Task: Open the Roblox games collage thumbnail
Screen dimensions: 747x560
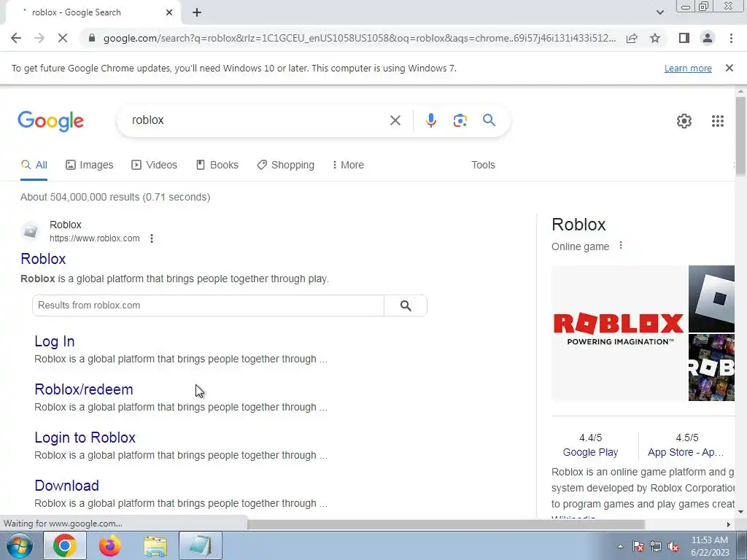Action: click(711, 367)
